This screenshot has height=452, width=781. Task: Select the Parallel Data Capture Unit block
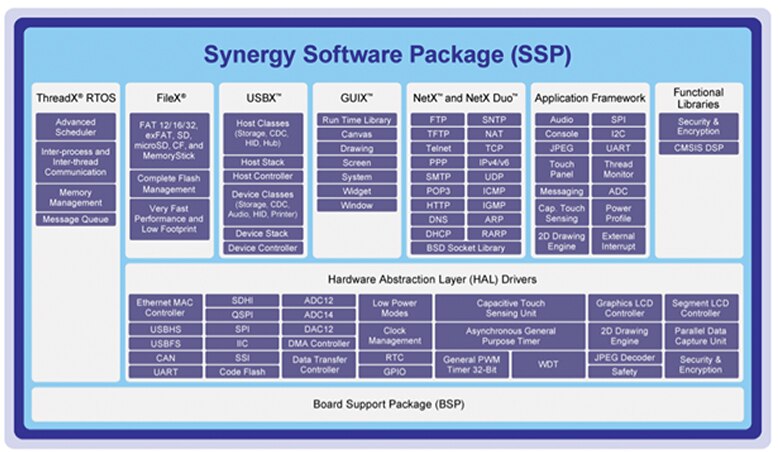(701, 336)
